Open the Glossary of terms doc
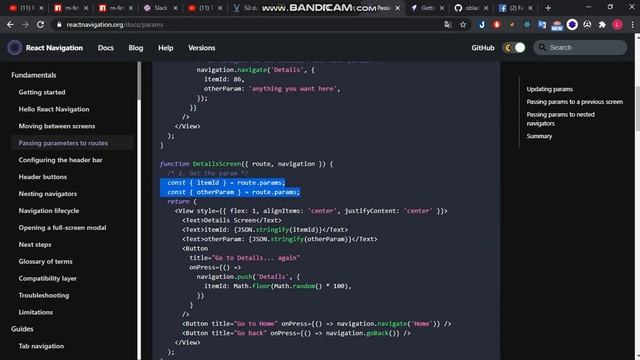Viewport: 640px width, 360px height. pos(45,262)
